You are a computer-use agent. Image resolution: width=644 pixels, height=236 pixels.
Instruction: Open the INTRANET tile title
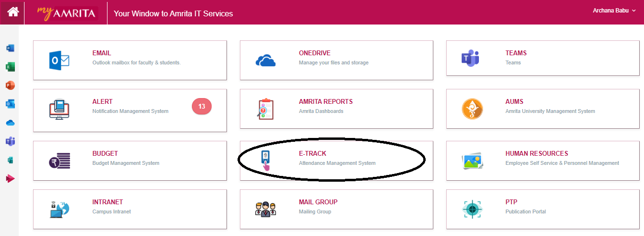[x=107, y=202]
